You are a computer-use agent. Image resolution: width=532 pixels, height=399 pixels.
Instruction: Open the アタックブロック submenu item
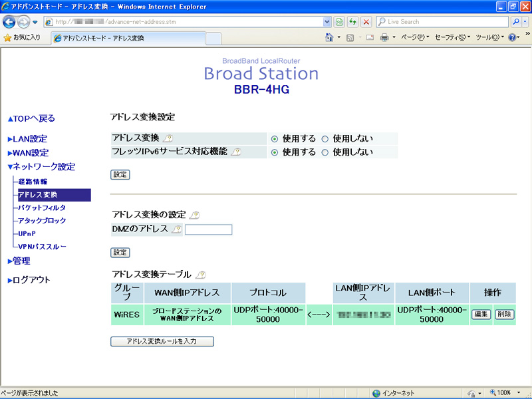coord(42,221)
